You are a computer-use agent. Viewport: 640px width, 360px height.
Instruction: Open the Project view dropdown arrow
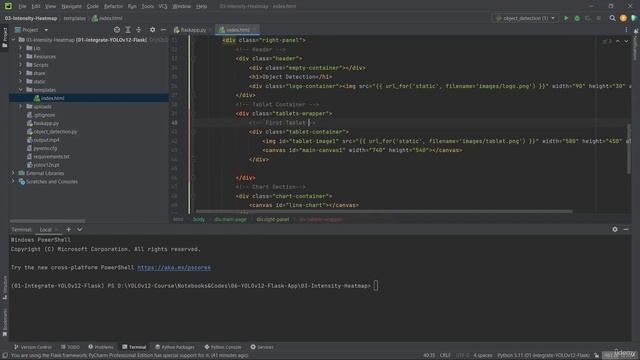pyautogui.click(x=46, y=30)
